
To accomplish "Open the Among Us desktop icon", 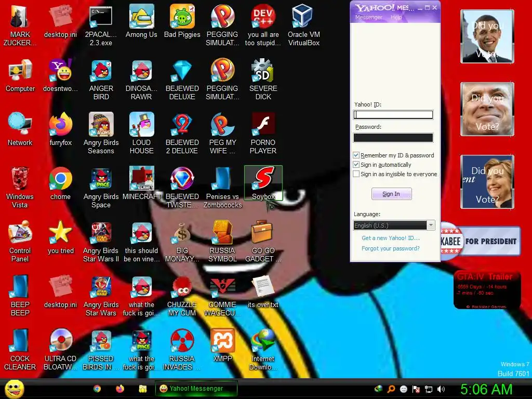I will point(141,21).
